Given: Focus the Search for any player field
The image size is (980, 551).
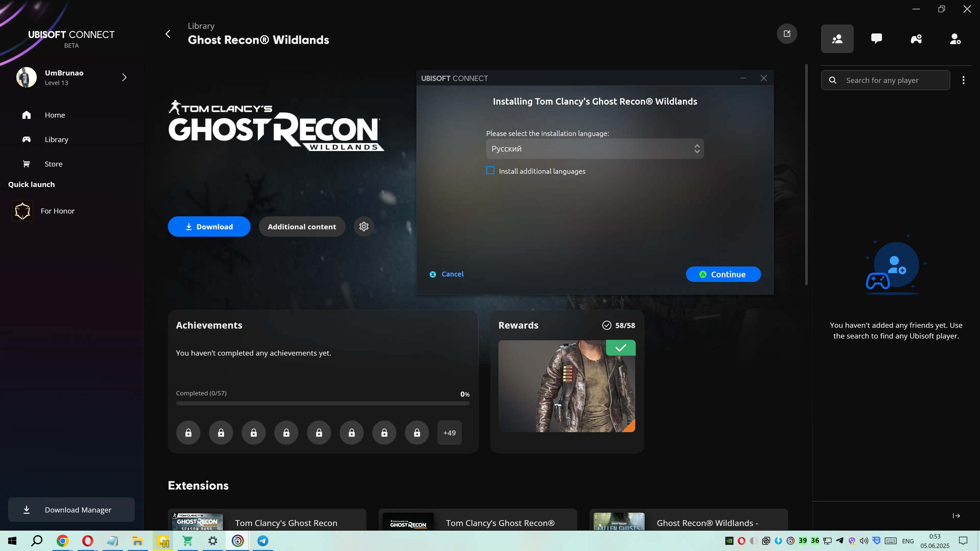Looking at the screenshot, I should tap(885, 80).
